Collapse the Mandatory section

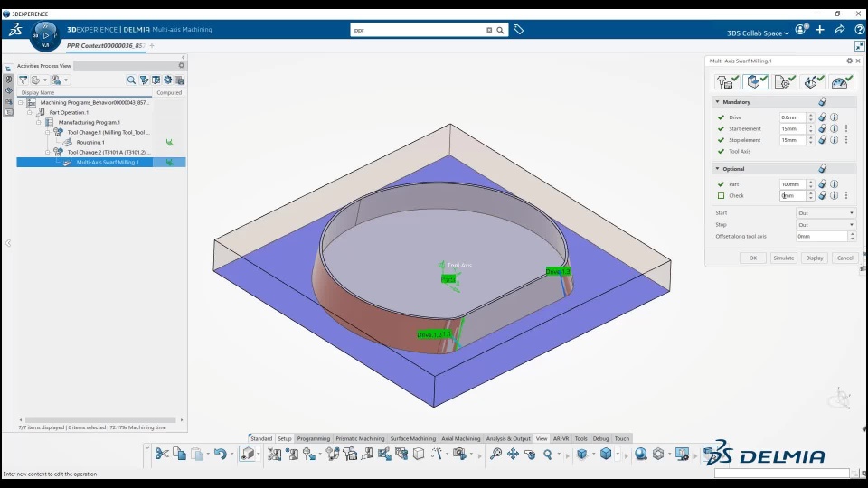717,102
